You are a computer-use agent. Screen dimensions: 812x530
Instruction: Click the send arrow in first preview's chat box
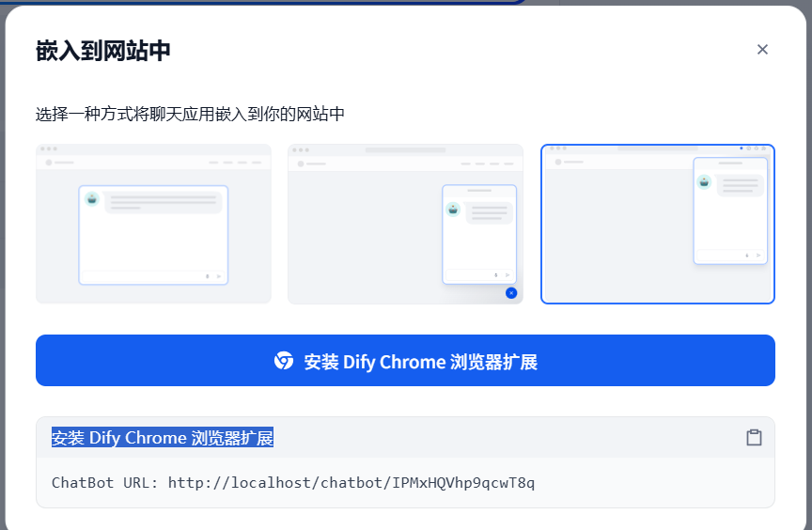coord(219,276)
